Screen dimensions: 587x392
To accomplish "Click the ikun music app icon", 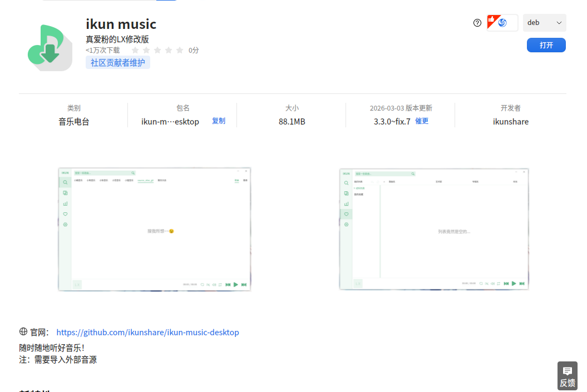I will tap(50, 48).
